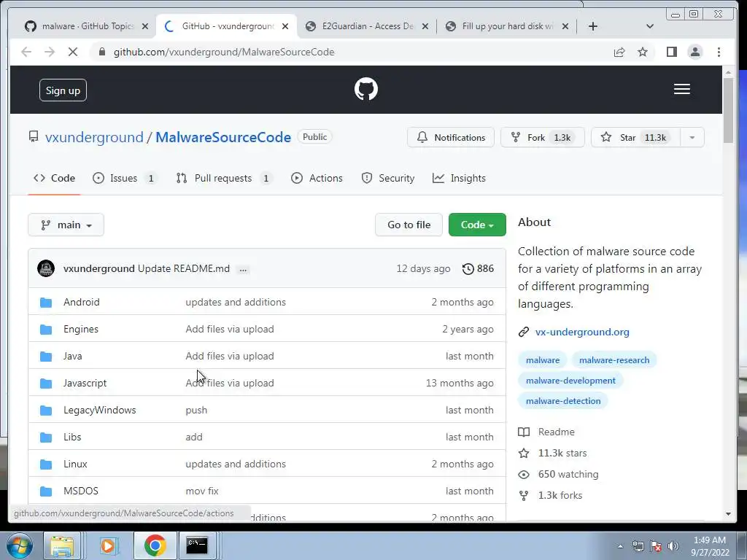
Task: Click the browser forward arrow
Action: click(x=50, y=52)
